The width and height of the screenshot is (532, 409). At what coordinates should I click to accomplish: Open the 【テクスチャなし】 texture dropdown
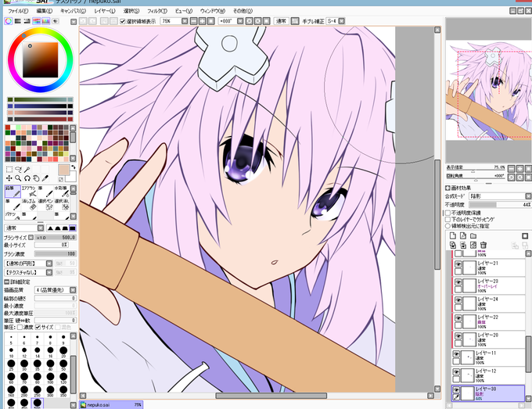(49, 273)
